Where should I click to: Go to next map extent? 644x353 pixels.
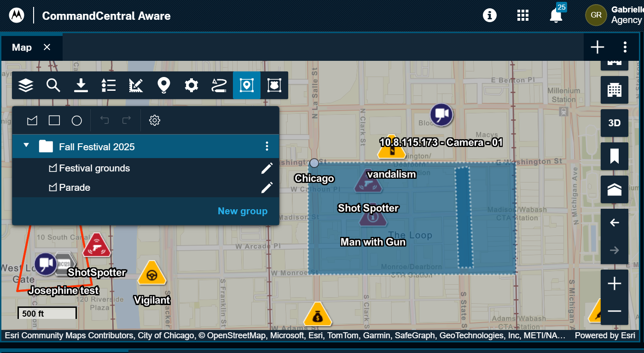[615, 250]
